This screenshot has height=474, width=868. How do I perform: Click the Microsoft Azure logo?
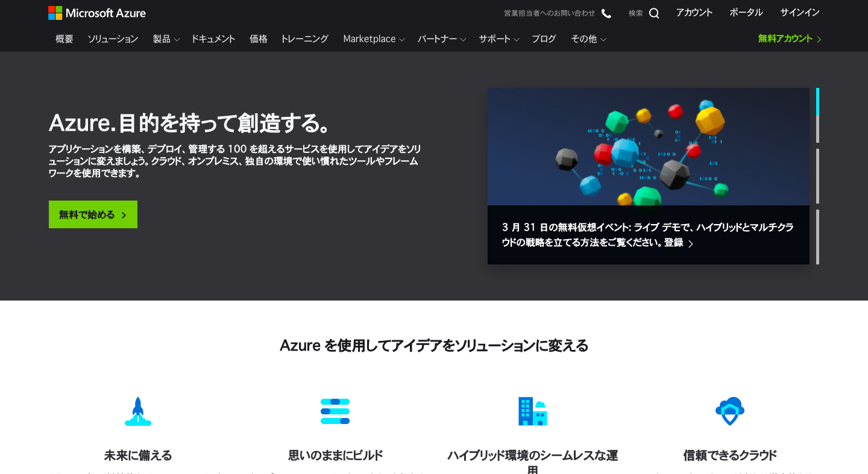[97, 13]
